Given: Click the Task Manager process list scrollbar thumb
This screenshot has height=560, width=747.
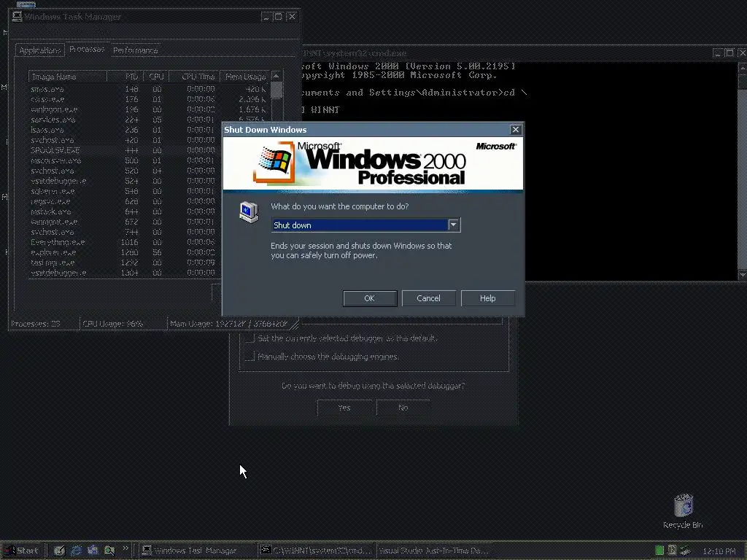Looking at the screenshot, I should 276,90.
